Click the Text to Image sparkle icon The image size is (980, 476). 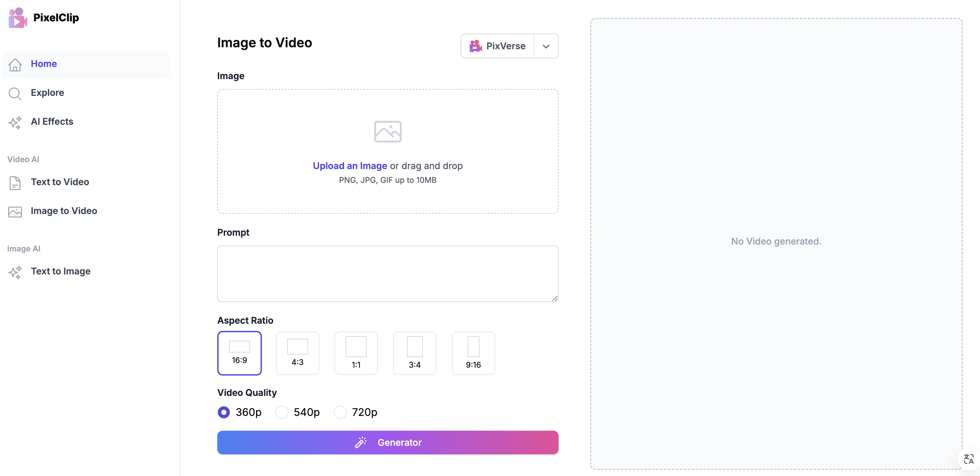[x=15, y=272]
